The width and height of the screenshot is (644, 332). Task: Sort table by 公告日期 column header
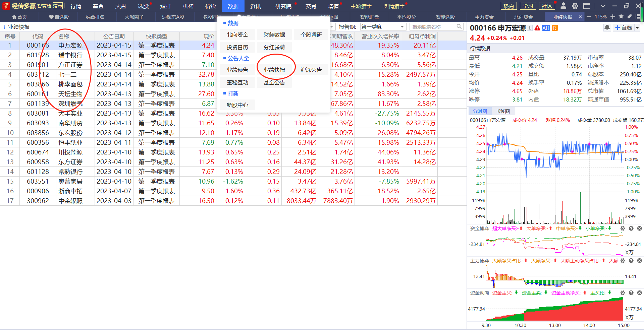pyautogui.click(x=114, y=36)
